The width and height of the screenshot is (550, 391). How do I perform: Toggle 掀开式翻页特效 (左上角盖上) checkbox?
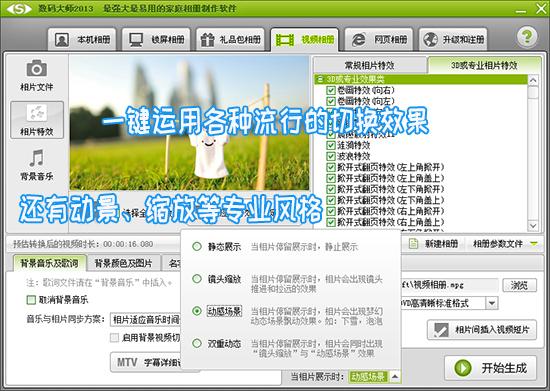(331, 178)
